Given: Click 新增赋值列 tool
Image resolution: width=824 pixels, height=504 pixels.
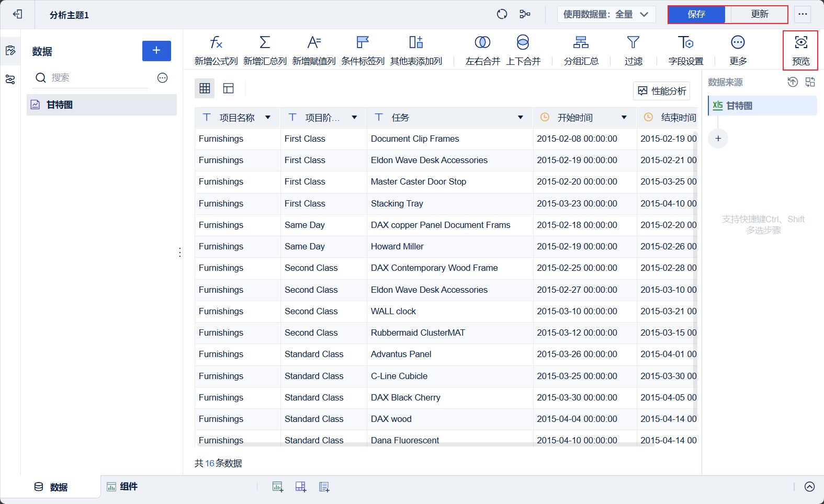Looking at the screenshot, I should pos(314,51).
